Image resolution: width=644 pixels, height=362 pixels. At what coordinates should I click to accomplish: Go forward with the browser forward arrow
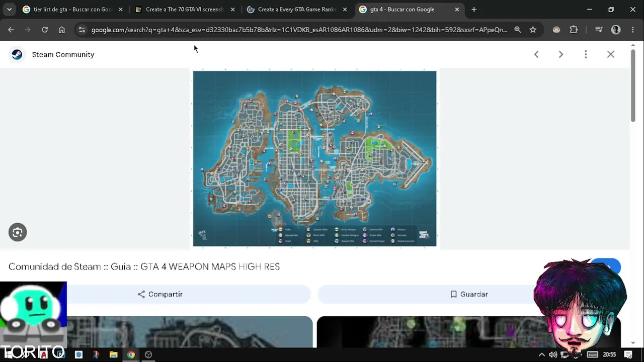28,30
